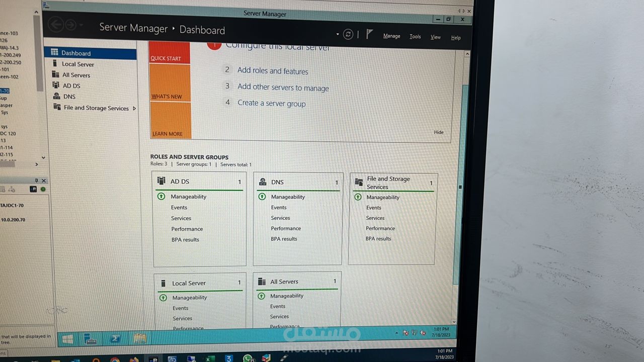Select All Servers in the navigation pane
The height and width of the screenshot is (362, 644).
coord(76,75)
